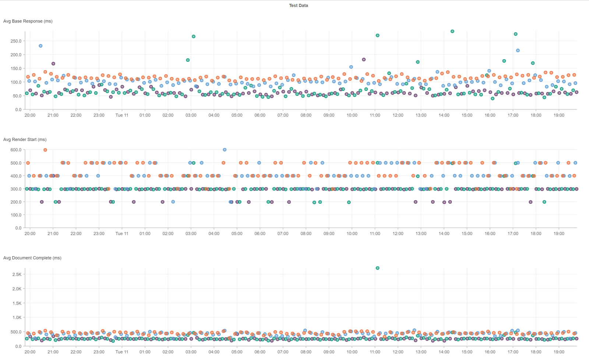This screenshot has width=589, height=364.
Task: Click '12:00' label on Render Start time axis
Action: [x=398, y=234]
